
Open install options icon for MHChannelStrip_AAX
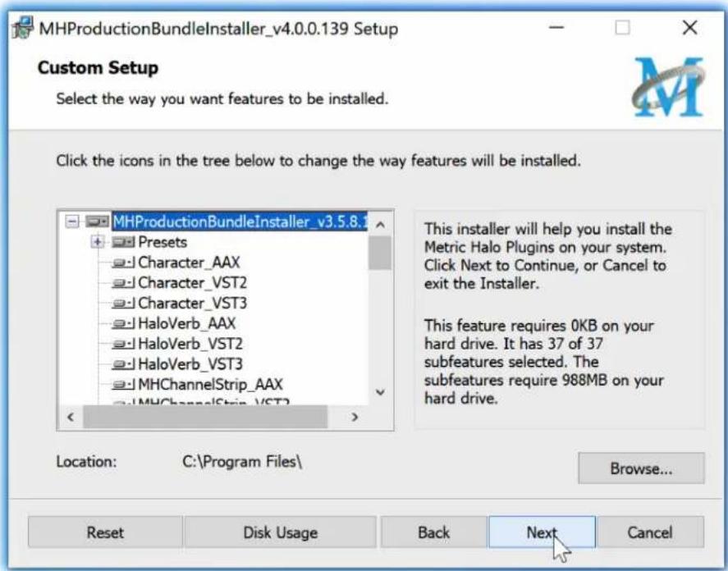click(x=123, y=385)
